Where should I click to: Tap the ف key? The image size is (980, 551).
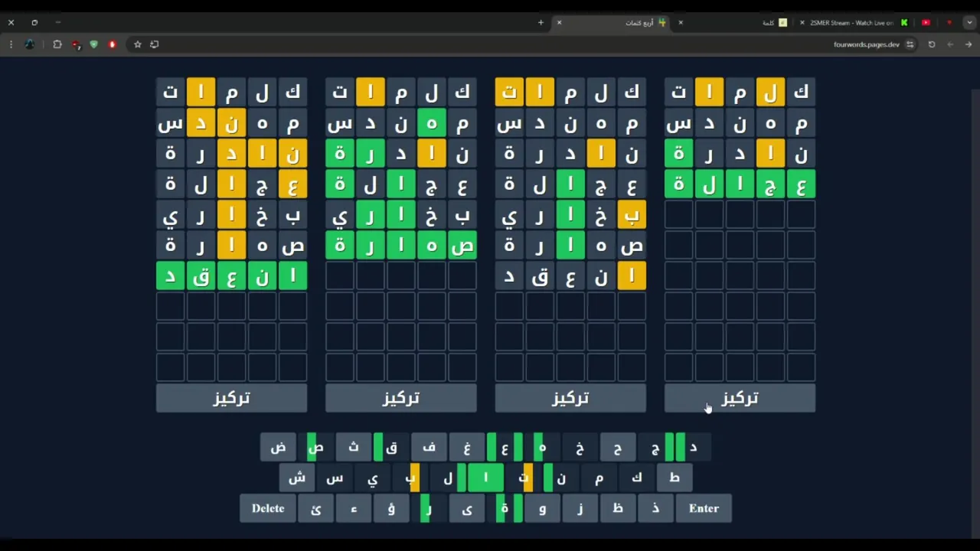(x=429, y=447)
